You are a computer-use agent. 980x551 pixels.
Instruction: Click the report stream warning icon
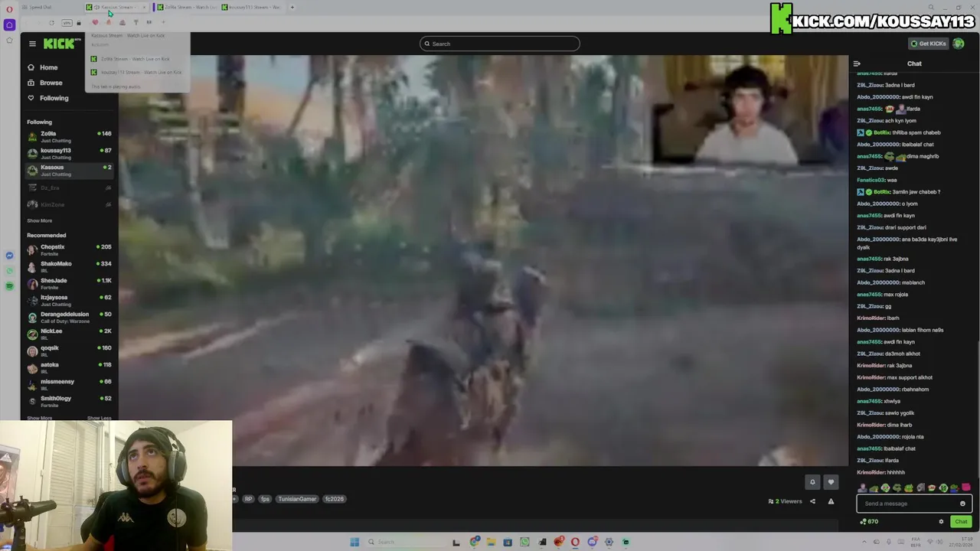831,501
